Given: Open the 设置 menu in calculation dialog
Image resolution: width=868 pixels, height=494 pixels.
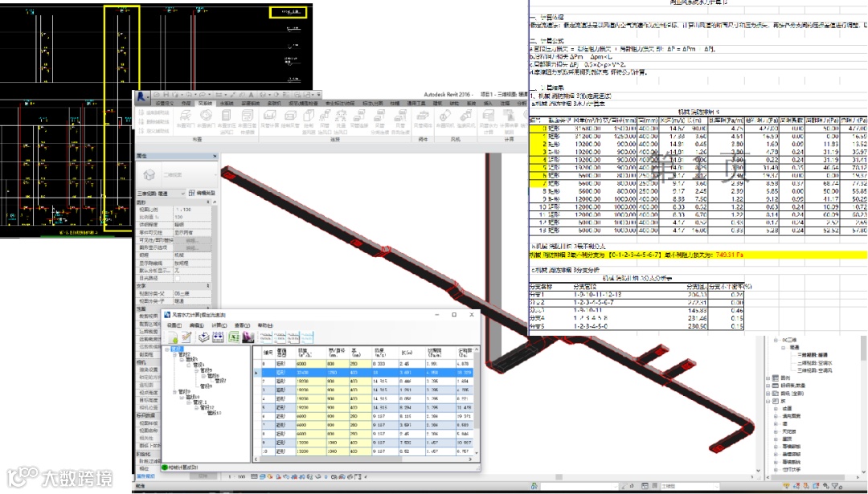Looking at the screenshot, I should pyautogui.click(x=174, y=325).
